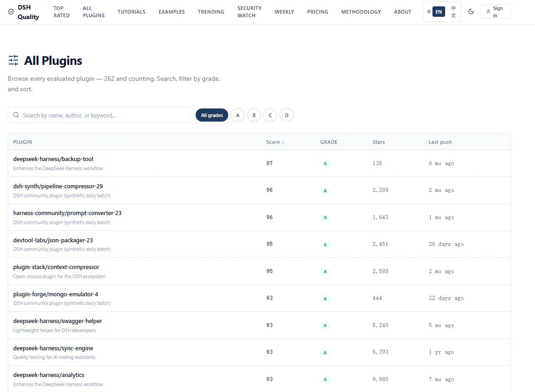Sort by the Stars column header
This screenshot has width=535, height=392.
click(378, 142)
